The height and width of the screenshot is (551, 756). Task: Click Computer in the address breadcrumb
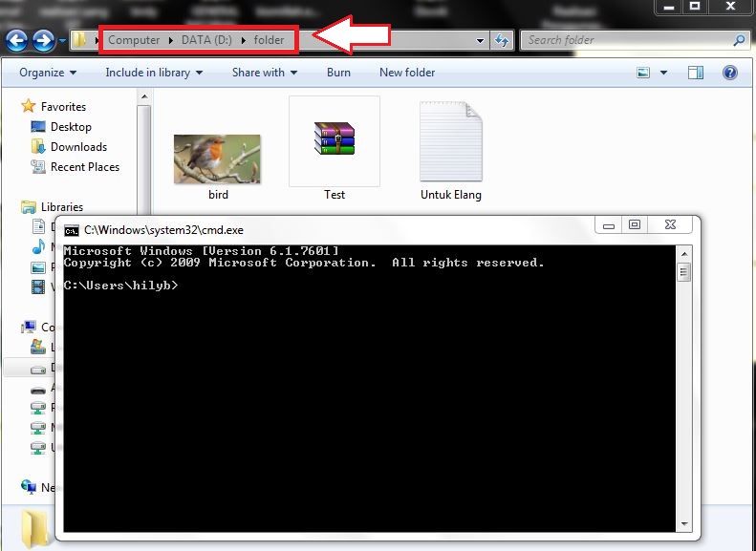134,40
